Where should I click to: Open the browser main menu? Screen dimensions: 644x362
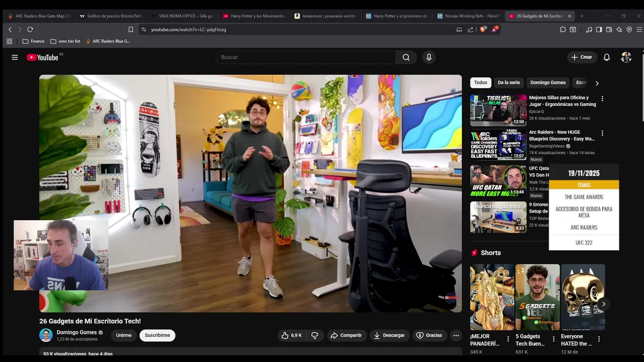pos(639,30)
